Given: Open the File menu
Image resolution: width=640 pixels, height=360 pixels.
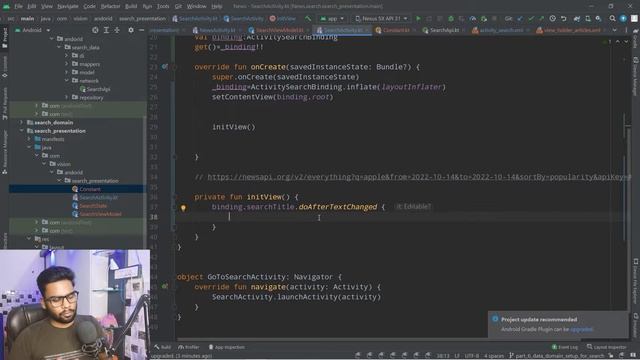Looking at the screenshot, I should tap(19, 6).
